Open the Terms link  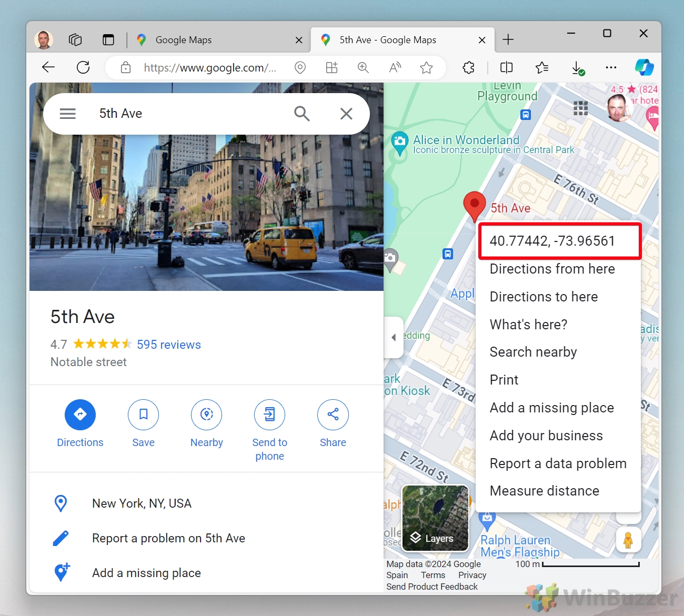pyautogui.click(x=433, y=575)
